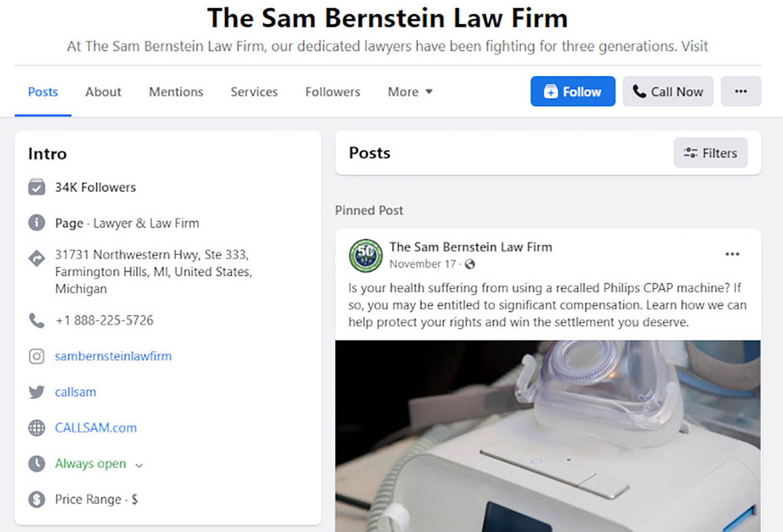Expand the Always open hours chevron
783x532 pixels.
pyautogui.click(x=139, y=465)
